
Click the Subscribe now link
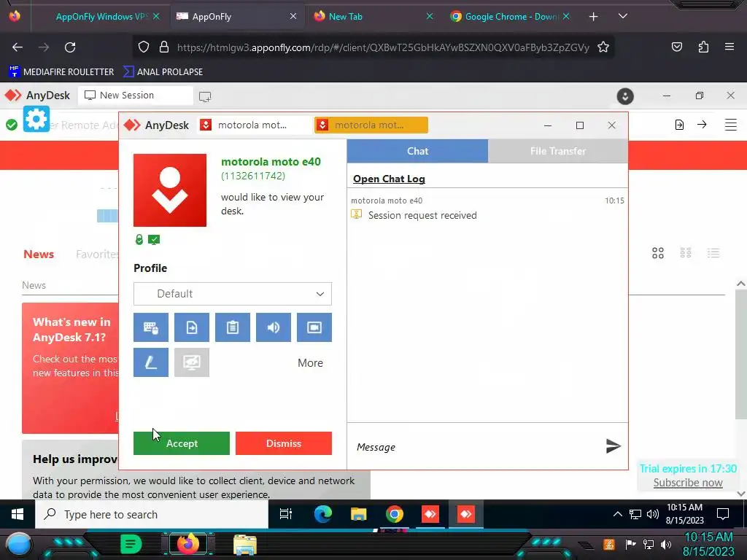pos(688,483)
